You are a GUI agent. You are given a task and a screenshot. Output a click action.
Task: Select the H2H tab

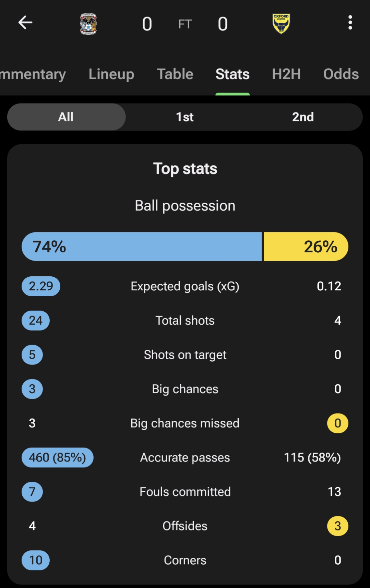286,74
